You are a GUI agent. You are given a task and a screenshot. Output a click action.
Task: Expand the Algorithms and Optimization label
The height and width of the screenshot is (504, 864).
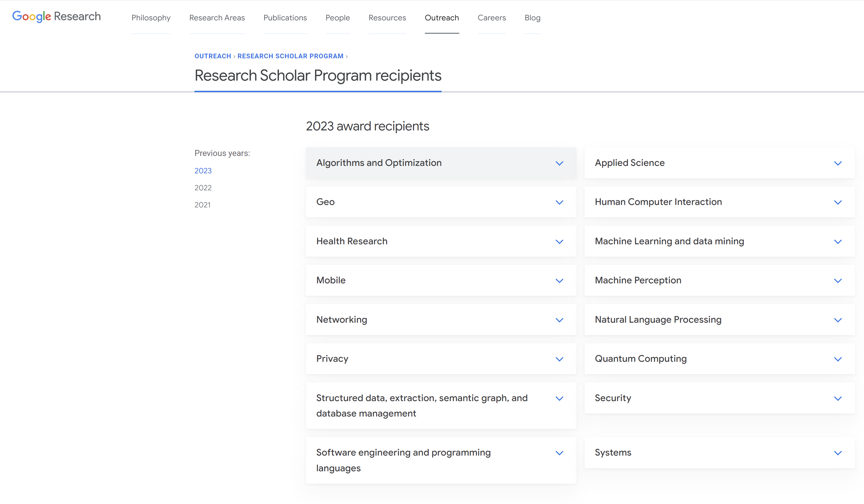point(379,163)
